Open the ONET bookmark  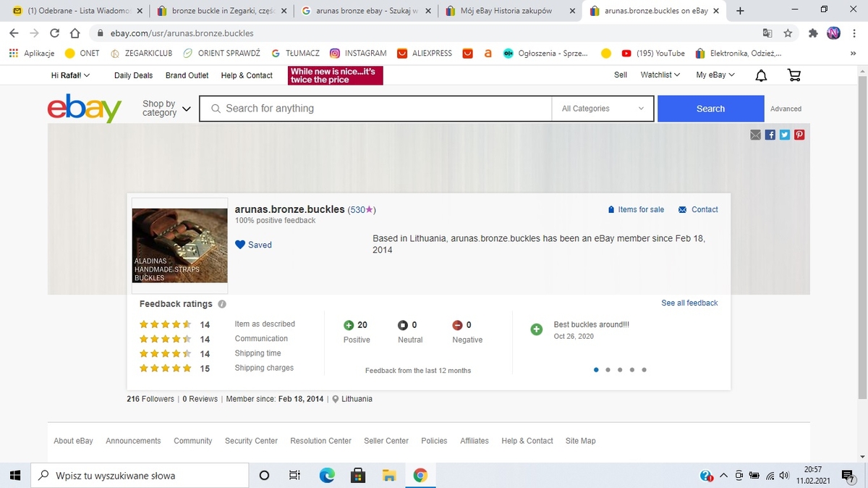(x=82, y=53)
